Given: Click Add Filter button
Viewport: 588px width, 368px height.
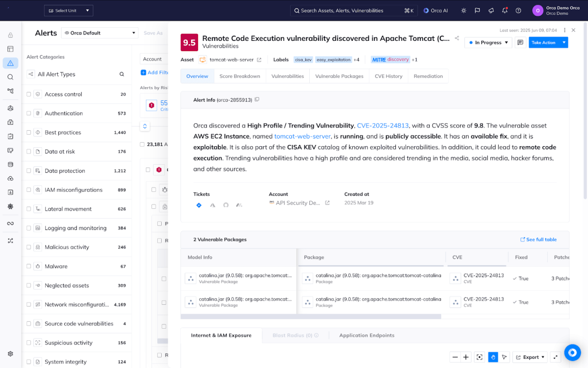Looking at the screenshot, I should click(154, 73).
